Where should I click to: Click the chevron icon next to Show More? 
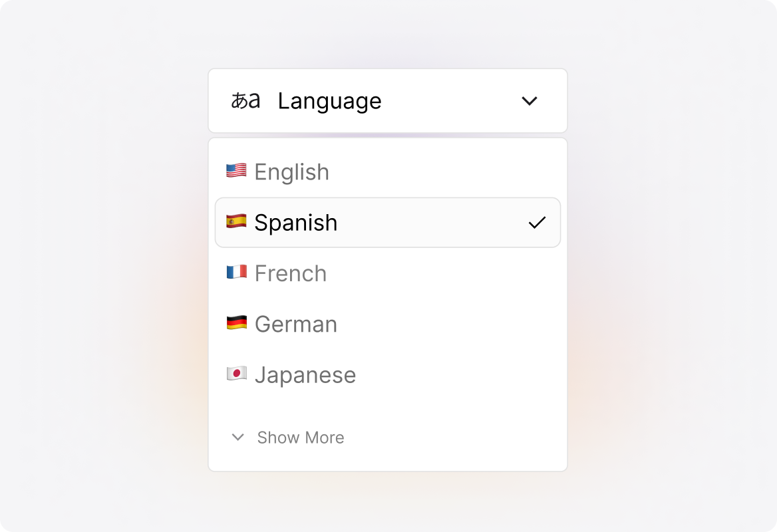(x=237, y=437)
